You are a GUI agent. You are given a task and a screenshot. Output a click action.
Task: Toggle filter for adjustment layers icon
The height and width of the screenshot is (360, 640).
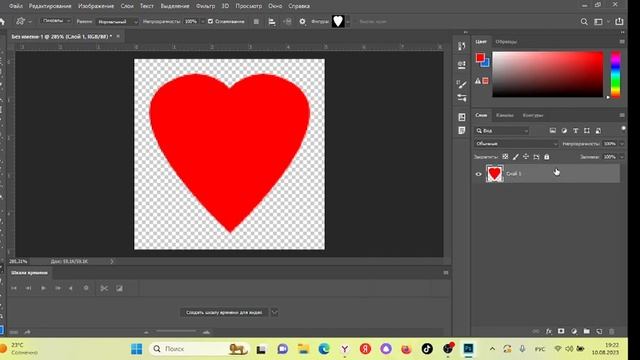pos(564,131)
